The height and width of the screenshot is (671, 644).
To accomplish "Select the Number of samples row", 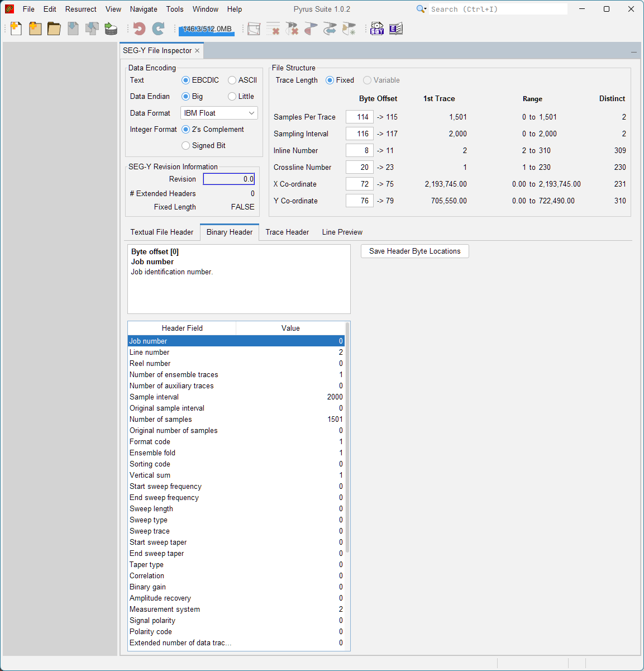I will click(x=236, y=419).
